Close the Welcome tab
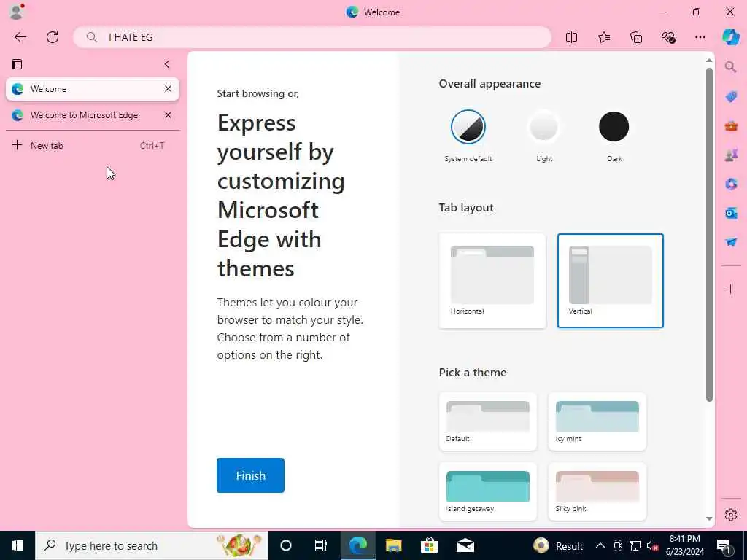The width and height of the screenshot is (747, 560). click(168, 89)
